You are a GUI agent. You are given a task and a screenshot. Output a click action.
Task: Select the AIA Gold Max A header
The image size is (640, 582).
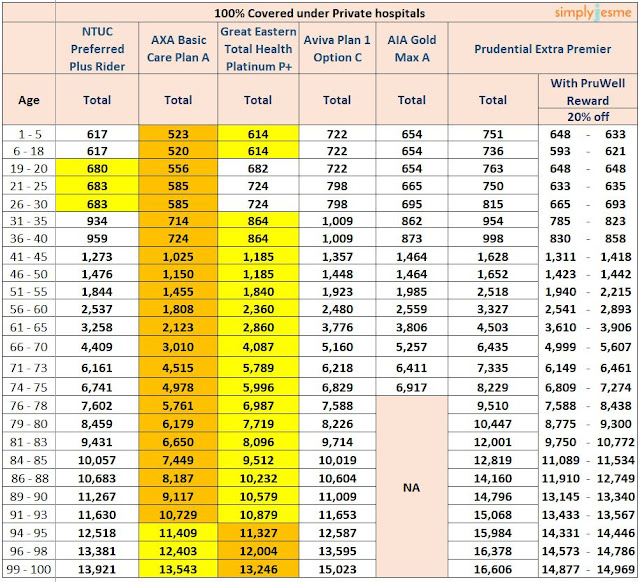tap(411, 49)
